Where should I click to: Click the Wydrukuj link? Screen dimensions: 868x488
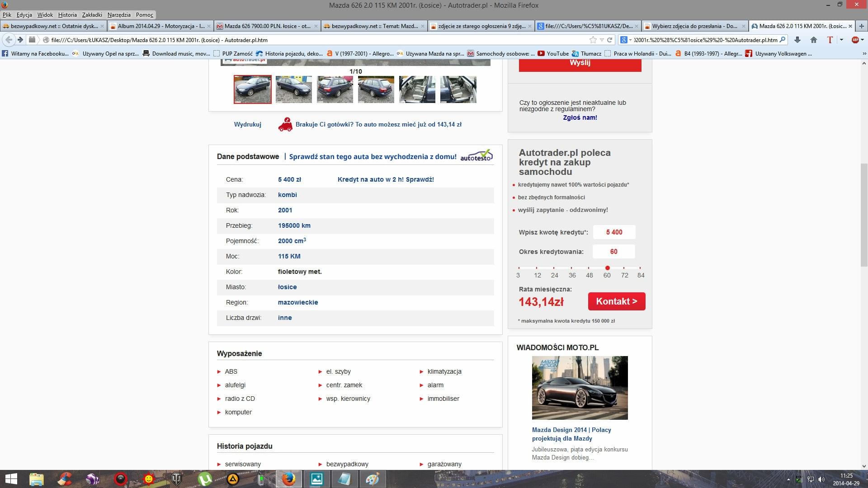pos(247,124)
